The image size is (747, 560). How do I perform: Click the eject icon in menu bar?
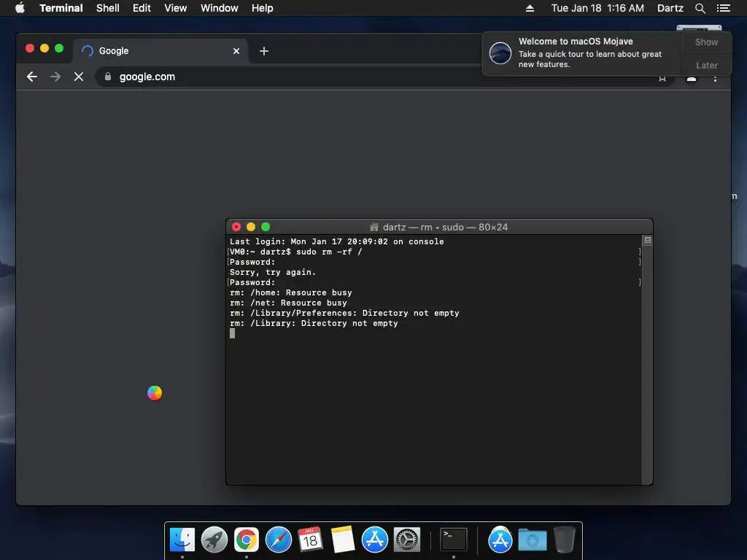click(x=530, y=8)
